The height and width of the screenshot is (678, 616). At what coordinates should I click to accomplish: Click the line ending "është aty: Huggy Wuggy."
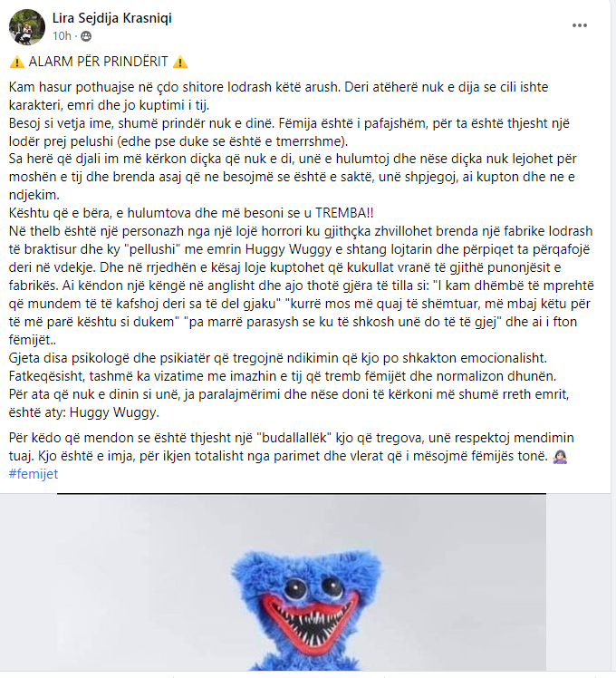(x=84, y=412)
